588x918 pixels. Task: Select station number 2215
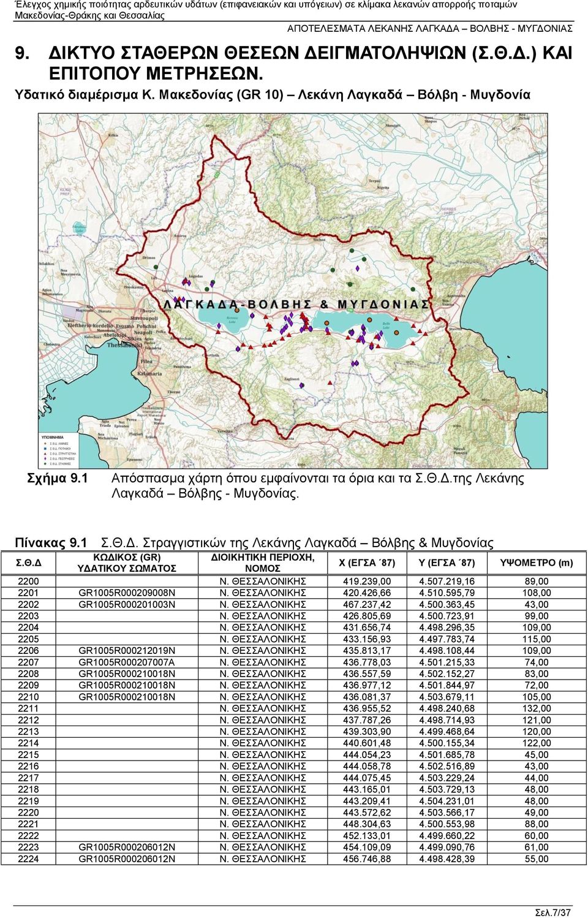coord(28,755)
